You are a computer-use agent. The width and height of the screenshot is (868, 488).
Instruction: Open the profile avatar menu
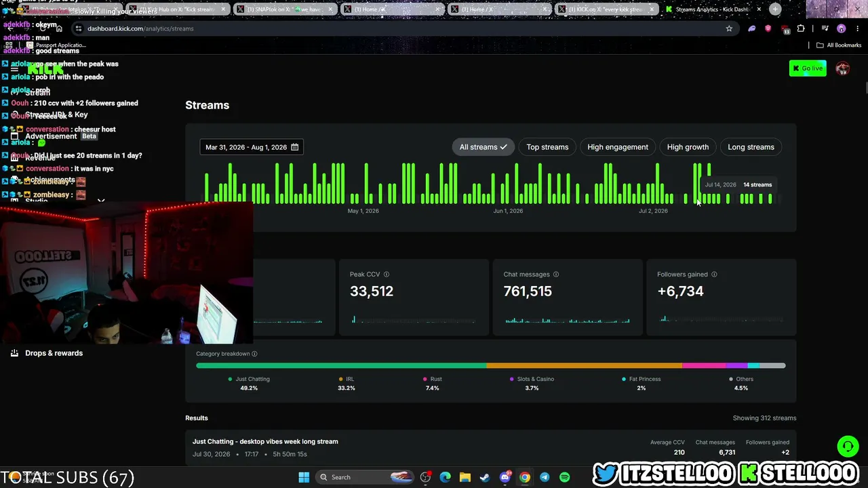(843, 68)
